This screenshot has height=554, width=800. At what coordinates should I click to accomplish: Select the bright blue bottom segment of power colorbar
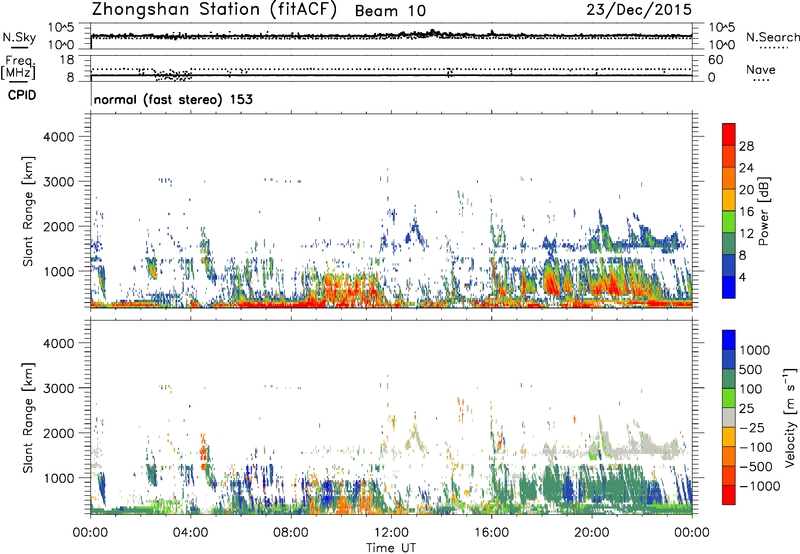pos(729,287)
